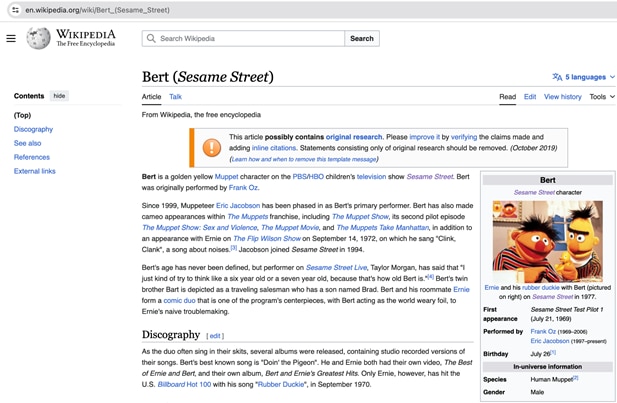Click the search magnifier icon

click(151, 38)
